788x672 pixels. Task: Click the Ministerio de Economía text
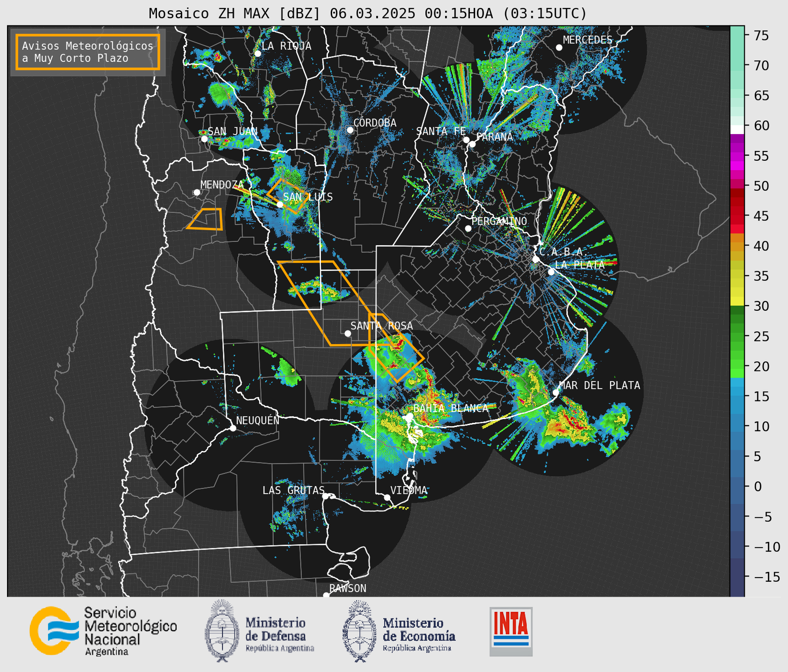[419, 634]
